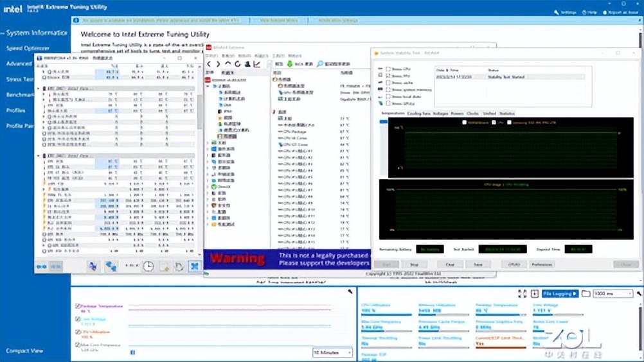Switch to Powers tab
Viewport: 644px width, 362px height.
(457, 114)
